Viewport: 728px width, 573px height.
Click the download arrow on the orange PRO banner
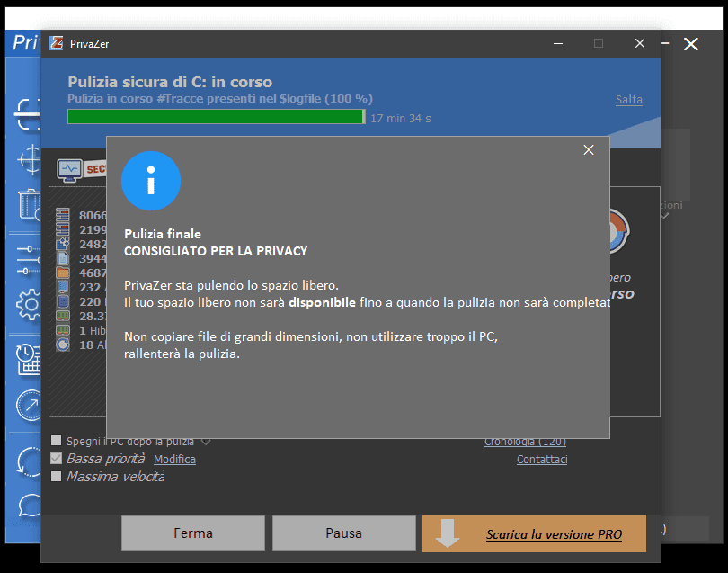448,533
